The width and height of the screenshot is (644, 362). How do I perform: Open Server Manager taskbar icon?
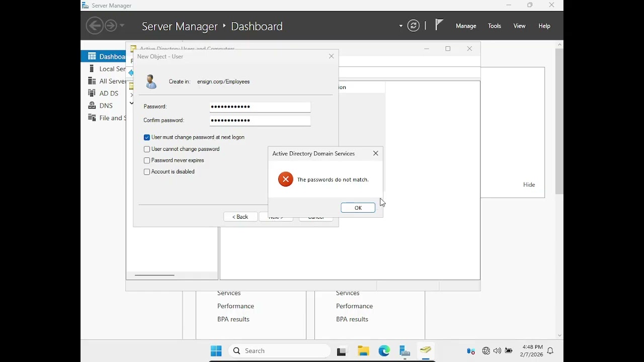coord(405,351)
